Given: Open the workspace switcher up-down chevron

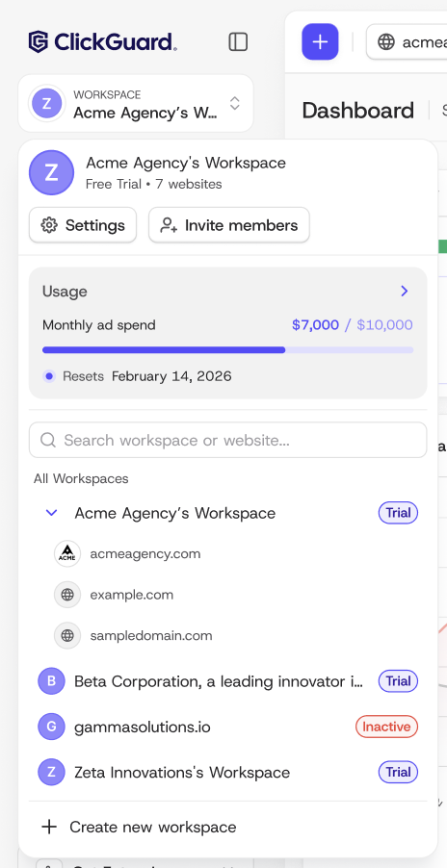Looking at the screenshot, I should 235,103.
